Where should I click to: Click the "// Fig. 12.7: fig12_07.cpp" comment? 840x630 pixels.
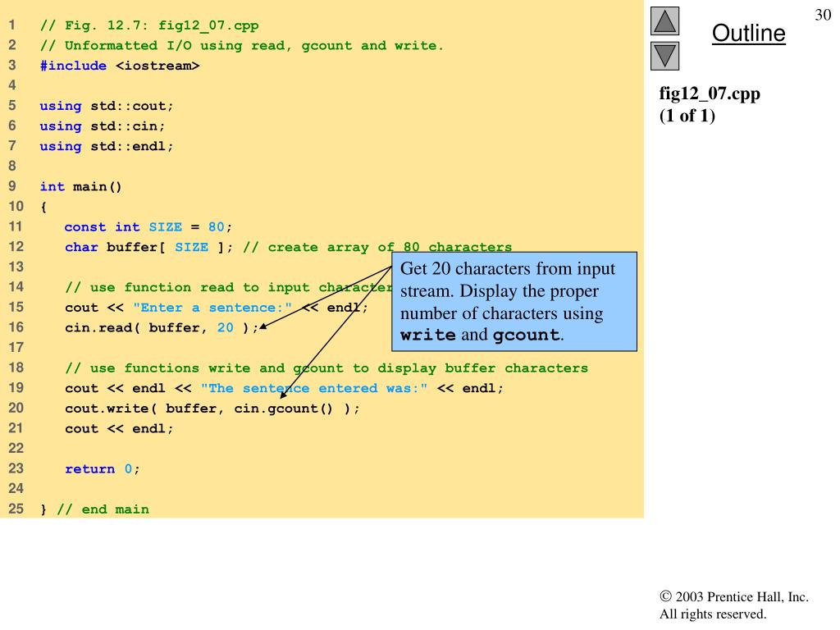pyautogui.click(x=149, y=25)
